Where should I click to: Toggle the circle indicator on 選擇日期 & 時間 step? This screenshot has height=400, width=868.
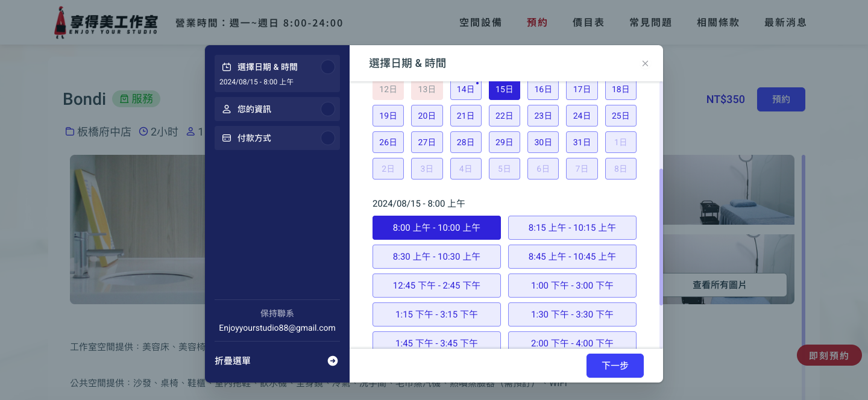pos(328,67)
